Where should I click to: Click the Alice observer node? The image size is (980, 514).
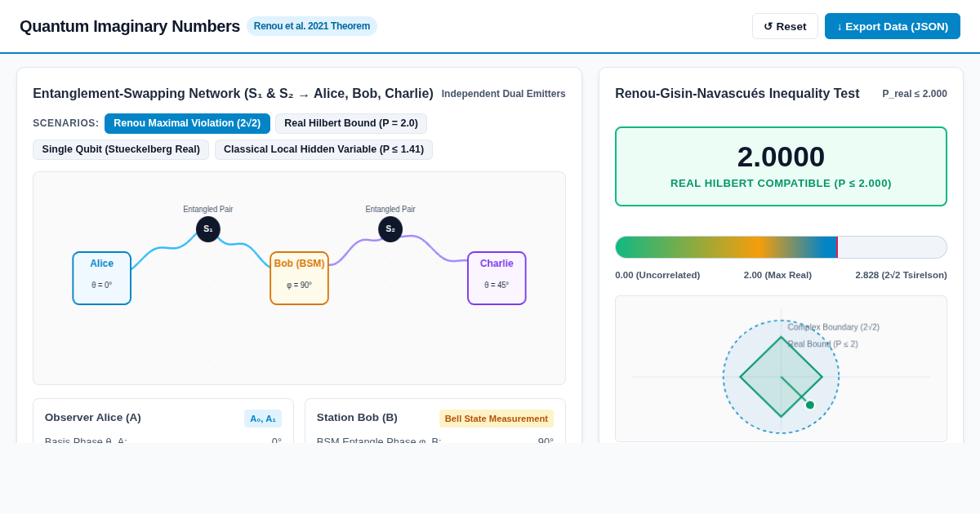coord(102,278)
